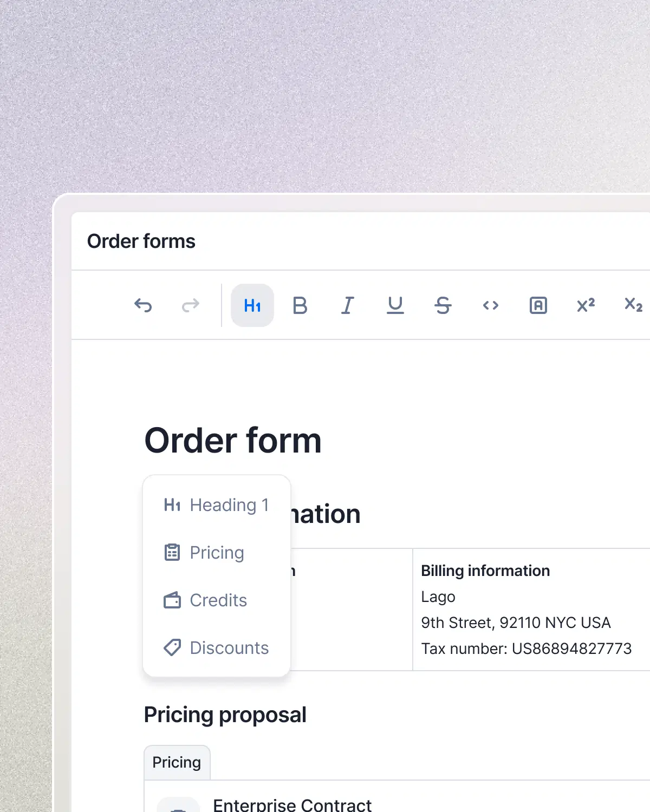
Task: Click the Order forms page title
Action: (x=141, y=241)
